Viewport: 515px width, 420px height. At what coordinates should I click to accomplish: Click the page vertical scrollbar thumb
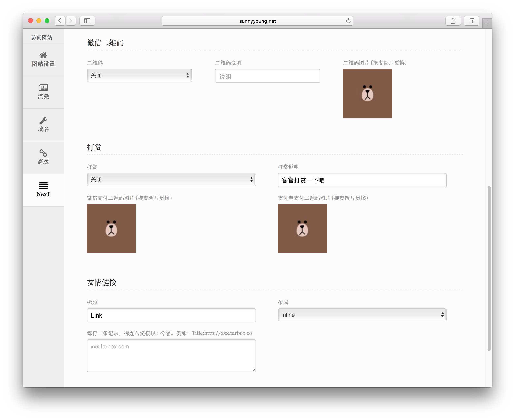(x=489, y=268)
